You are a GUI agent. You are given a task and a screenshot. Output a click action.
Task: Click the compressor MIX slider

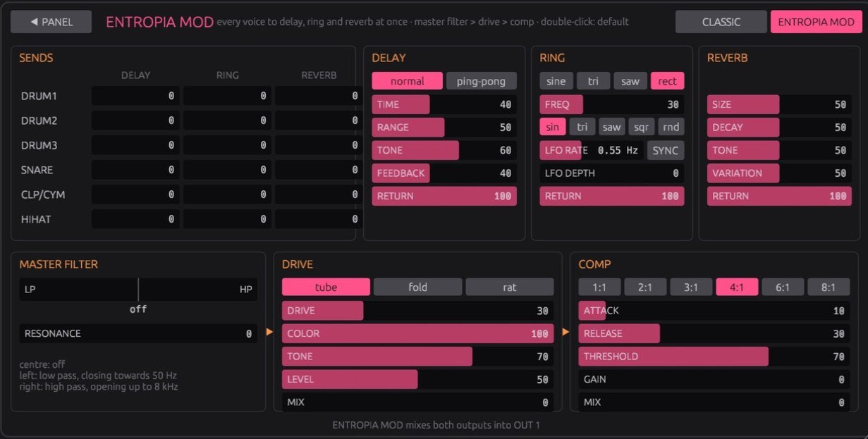point(714,402)
